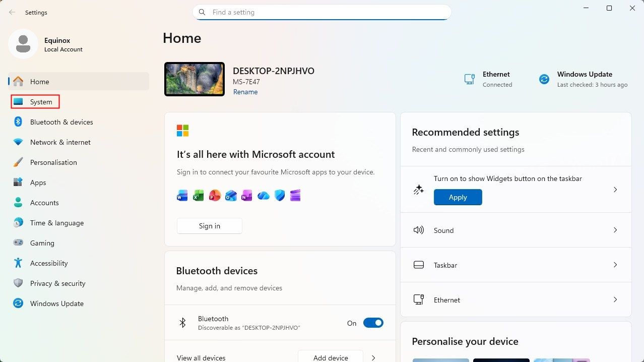644x362 pixels.
Task: Click the Bluetooth & devices sidebar icon
Action: coord(18,122)
